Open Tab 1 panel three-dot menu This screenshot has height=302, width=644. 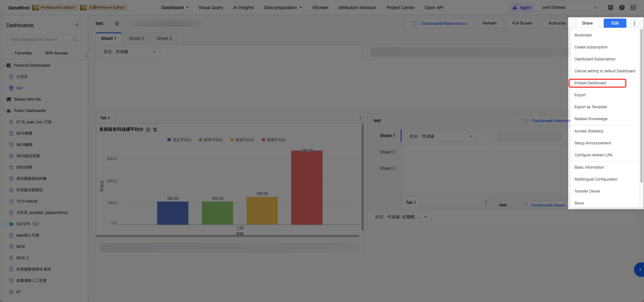click(360, 118)
